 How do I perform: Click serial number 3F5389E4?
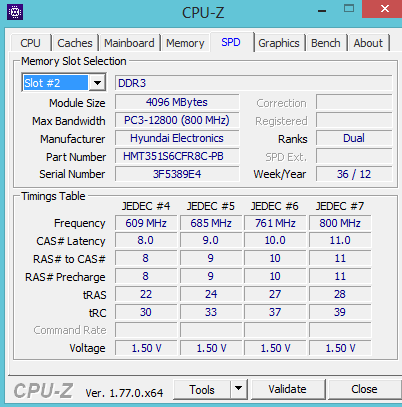(177, 174)
